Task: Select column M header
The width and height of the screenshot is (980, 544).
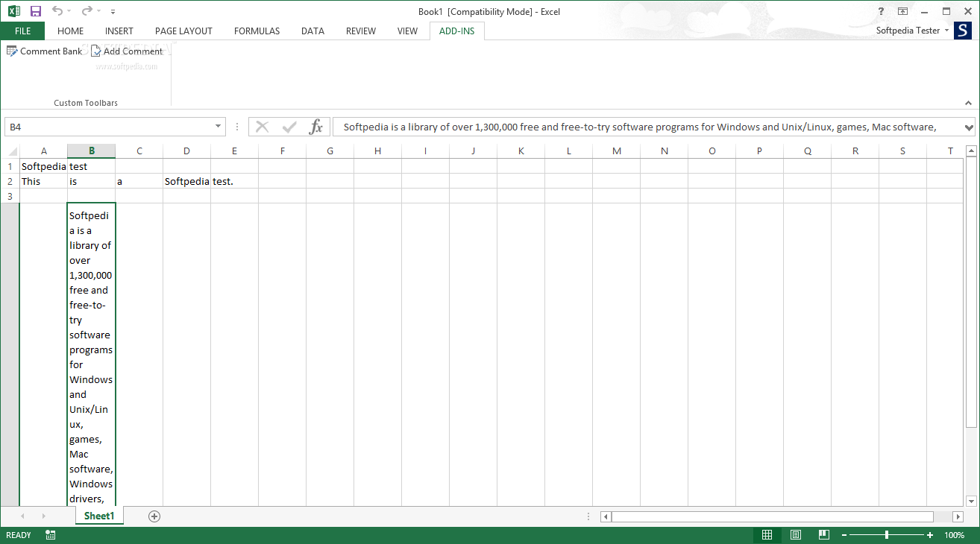Action: click(x=616, y=151)
